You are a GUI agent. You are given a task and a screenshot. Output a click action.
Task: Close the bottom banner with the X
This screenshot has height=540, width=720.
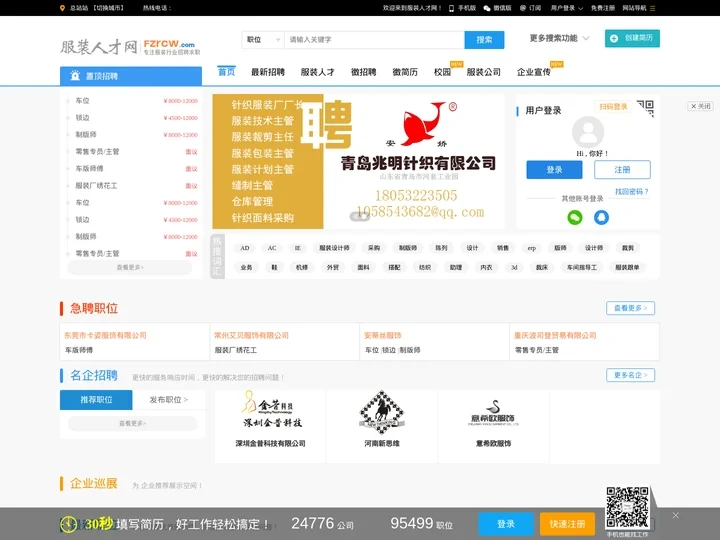(x=675, y=515)
